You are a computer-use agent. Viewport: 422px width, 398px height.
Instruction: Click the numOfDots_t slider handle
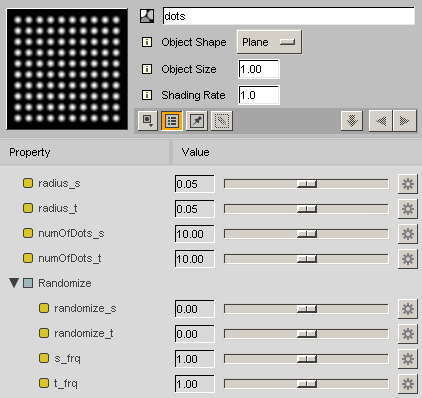pos(307,259)
